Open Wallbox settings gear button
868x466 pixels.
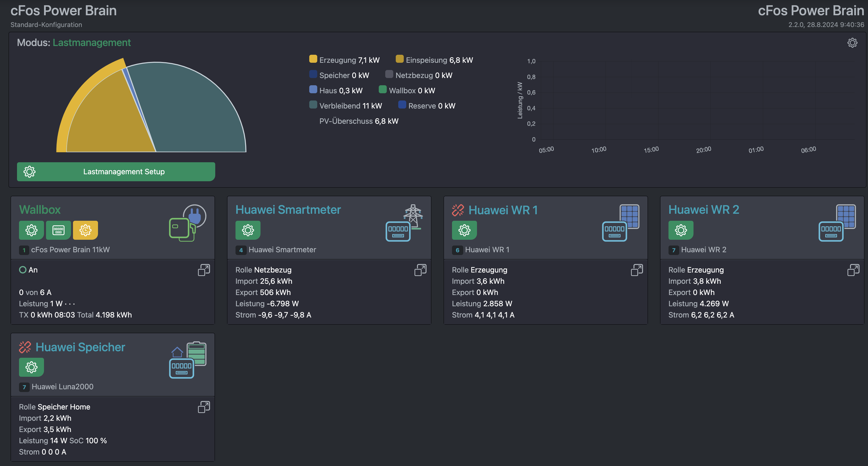31,230
